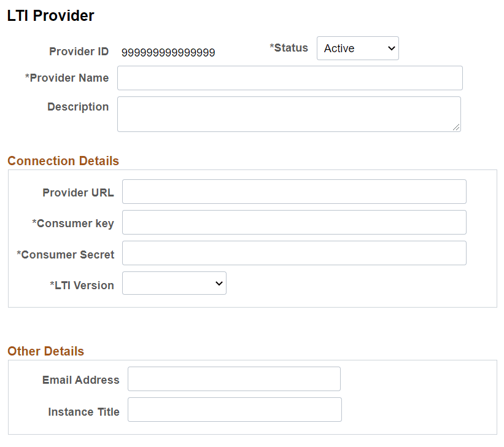Viewport: 504px width, 447px height.
Task: Click the Connection Details section heading
Action: point(63,161)
